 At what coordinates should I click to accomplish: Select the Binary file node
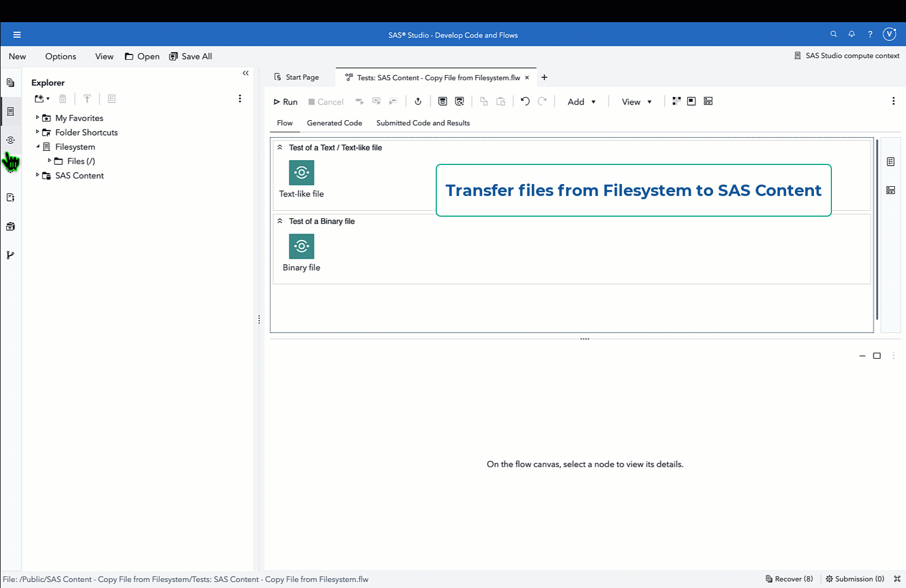click(301, 247)
